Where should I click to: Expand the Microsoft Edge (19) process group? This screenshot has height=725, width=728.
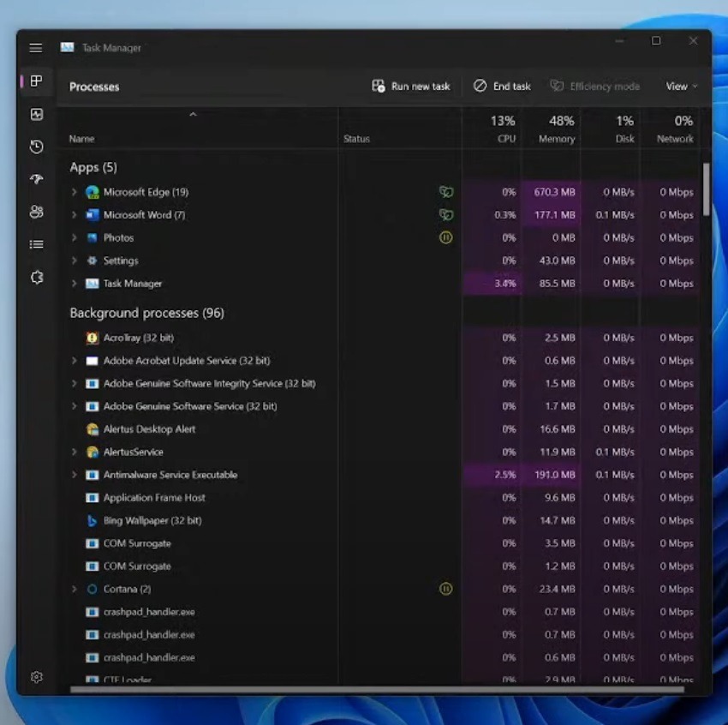click(x=74, y=192)
